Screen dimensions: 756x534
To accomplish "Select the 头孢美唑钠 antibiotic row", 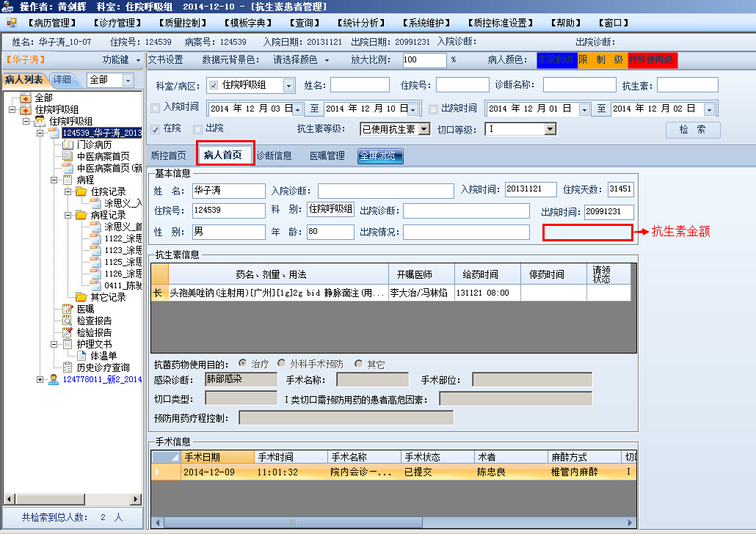I will pyautogui.click(x=391, y=293).
